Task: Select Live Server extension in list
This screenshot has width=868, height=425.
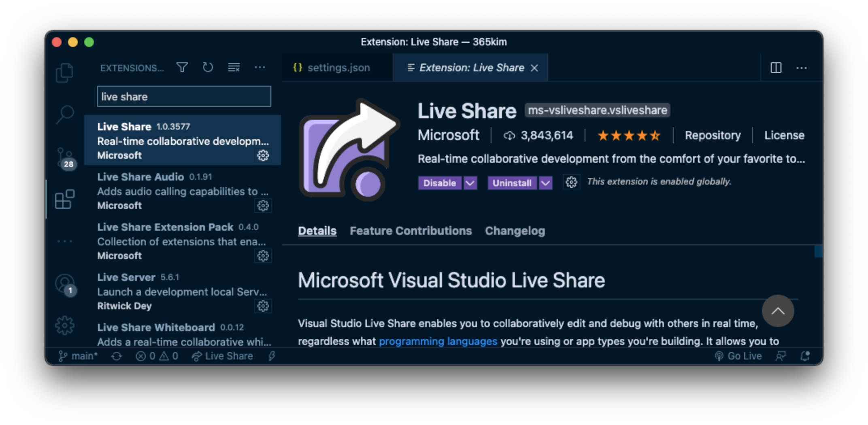Action: (x=182, y=291)
